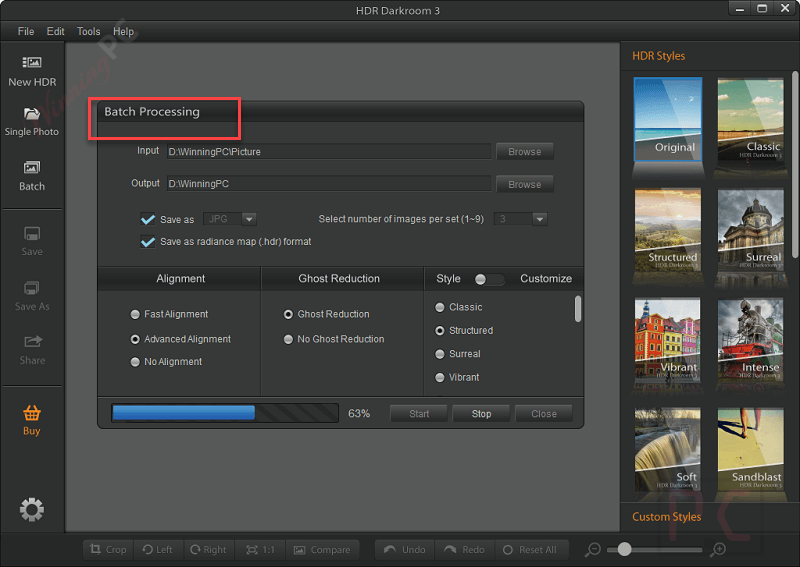
Task: Open the Edit menu
Action: click(x=55, y=31)
